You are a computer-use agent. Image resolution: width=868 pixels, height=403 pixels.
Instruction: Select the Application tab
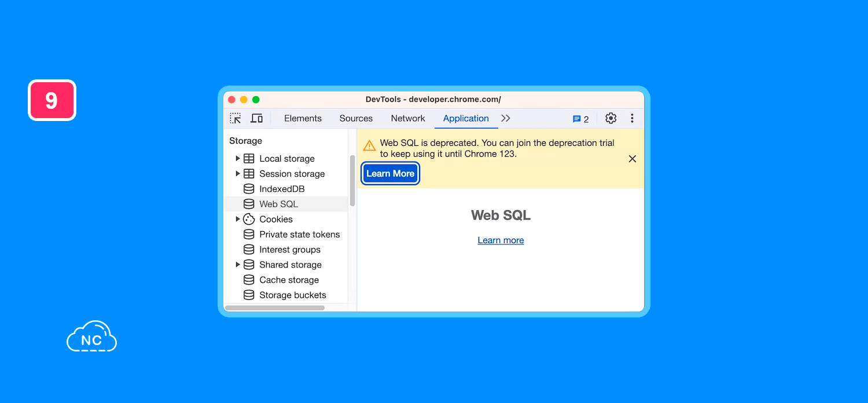tap(466, 118)
